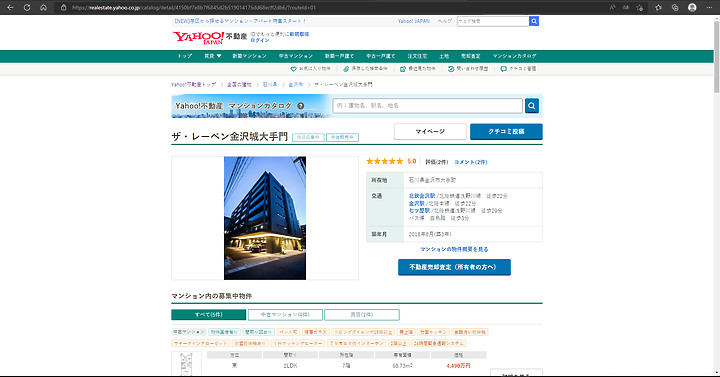Open the 七ツ屋駅 station link
The image size is (720, 377).
click(419, 211)
